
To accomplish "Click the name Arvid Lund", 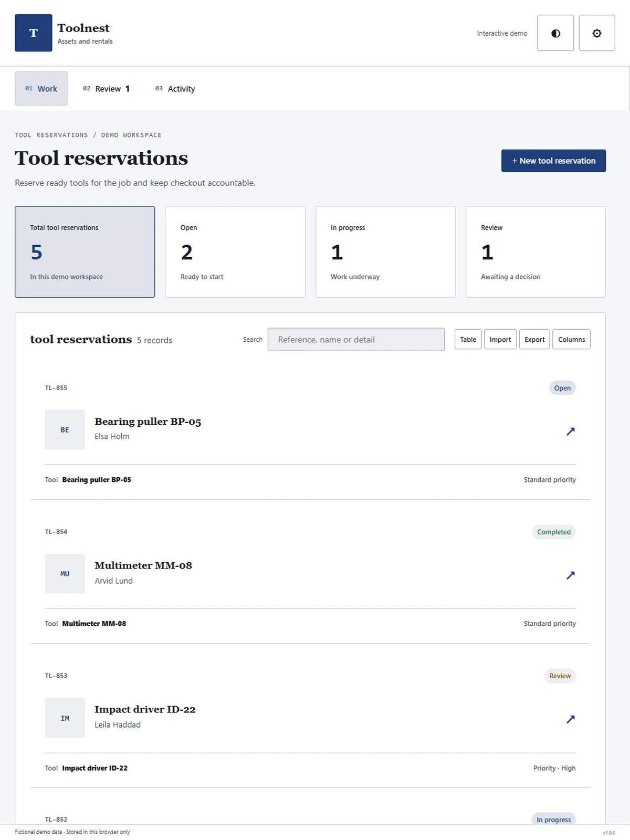I will [x=113, y=581].
